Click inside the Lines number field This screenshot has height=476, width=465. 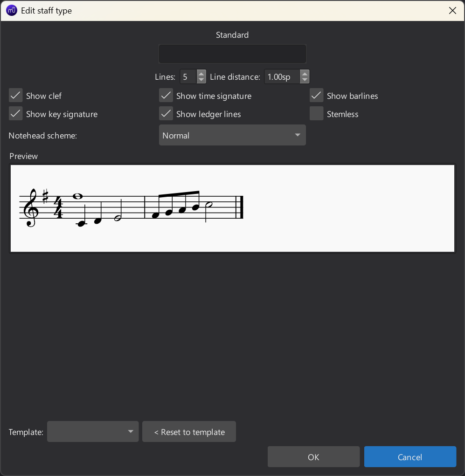click(188, 76)
